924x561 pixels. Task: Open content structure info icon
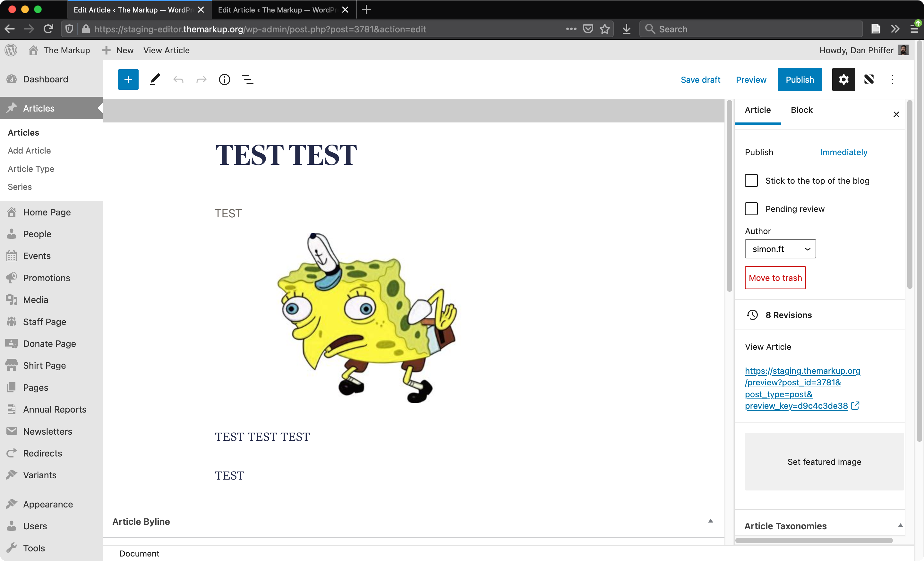224,80
